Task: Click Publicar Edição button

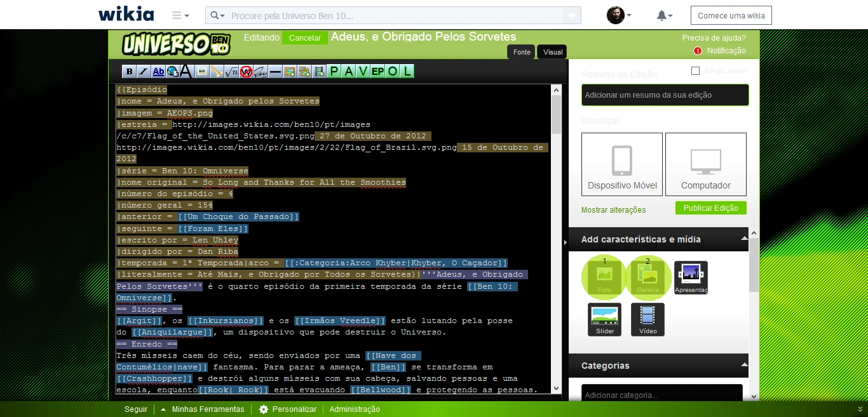Action: (x=710, y=208)
